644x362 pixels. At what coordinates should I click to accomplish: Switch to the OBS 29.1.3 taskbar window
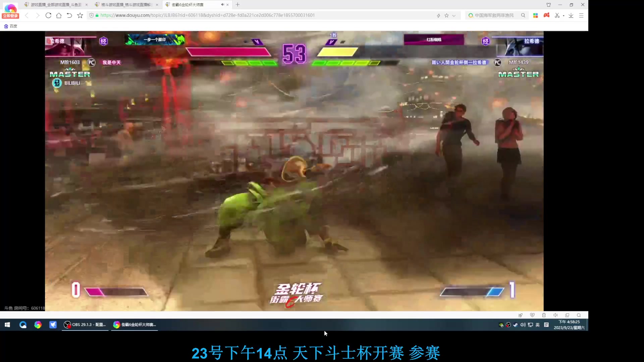click(85, 324)
